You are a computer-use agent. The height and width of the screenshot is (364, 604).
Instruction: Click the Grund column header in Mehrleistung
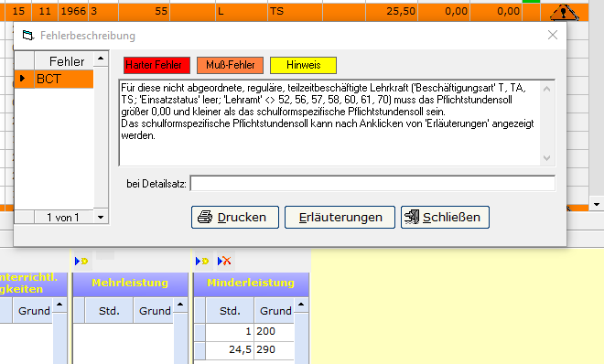pyautogui.click(x=154, y=311)
